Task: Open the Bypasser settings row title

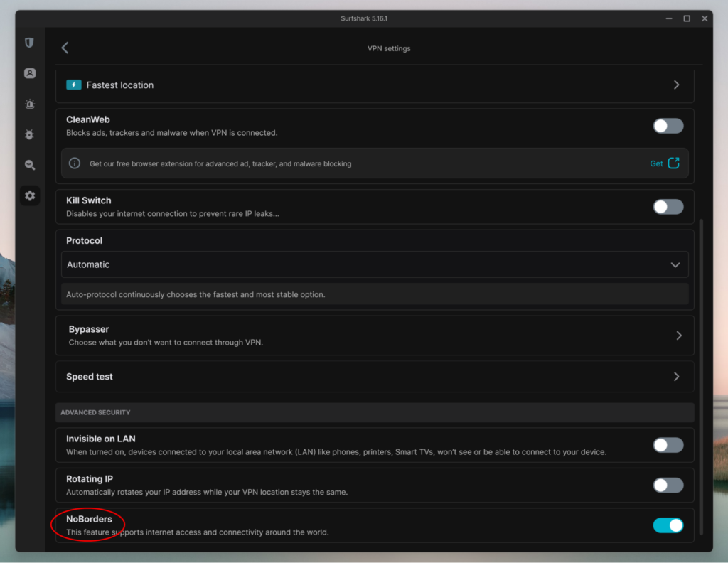Action: click(x=89, y=329)
